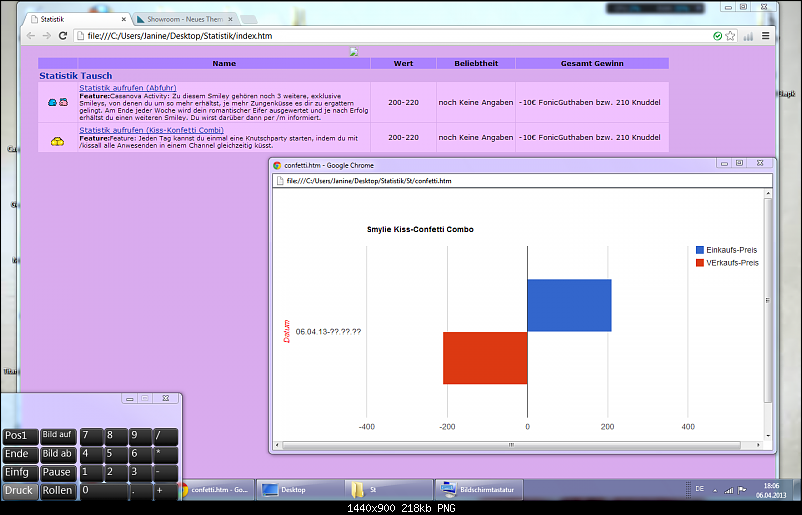Screen dimensions: 802x515
Task: Click the popup's scroll up arrow
Action: coord(768,193)
